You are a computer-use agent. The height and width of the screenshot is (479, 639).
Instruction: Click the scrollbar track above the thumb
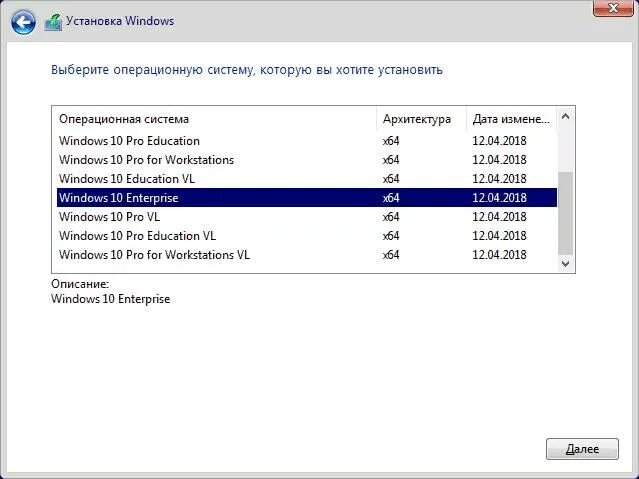click(565, 148)
